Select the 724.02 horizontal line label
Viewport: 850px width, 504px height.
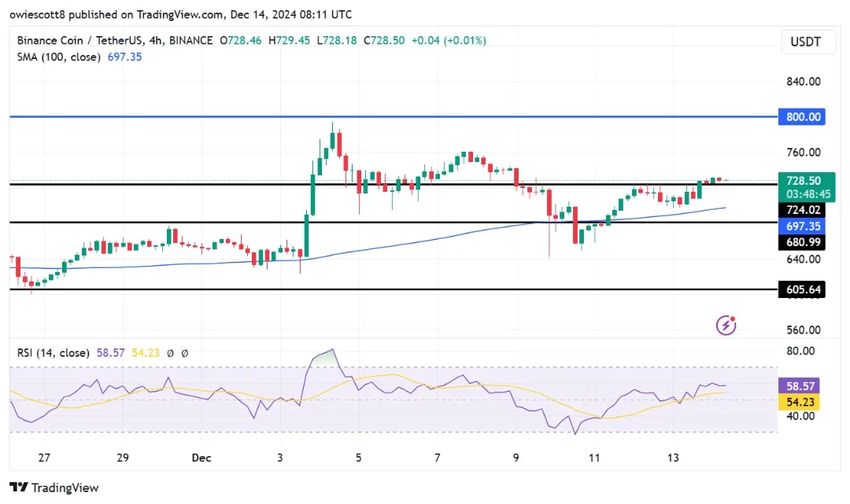pyautogui.click(x=802, y=210)
